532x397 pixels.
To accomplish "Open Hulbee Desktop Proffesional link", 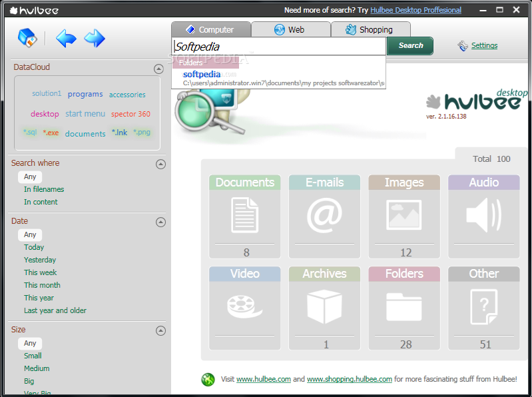I will pyautogui.click(x=415, y=10).
